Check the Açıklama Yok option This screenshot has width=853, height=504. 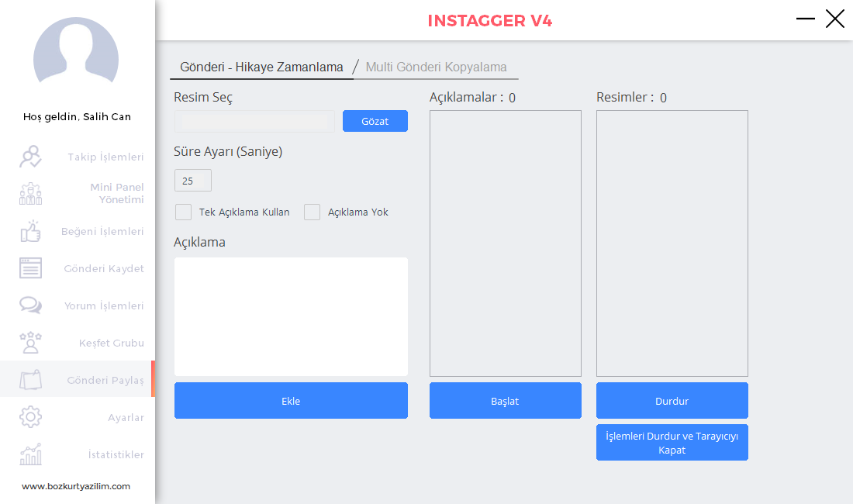tap(312, 212)
